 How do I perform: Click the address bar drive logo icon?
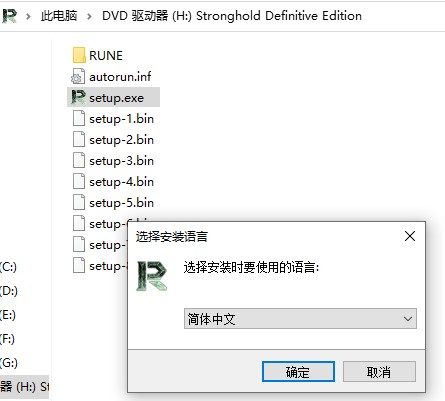click(x=9, y=16)
